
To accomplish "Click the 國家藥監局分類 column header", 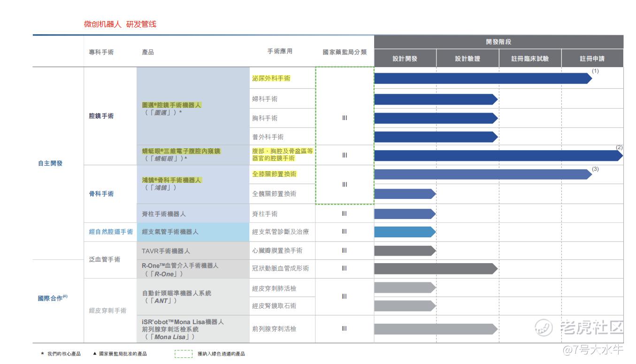I will 345,52.
